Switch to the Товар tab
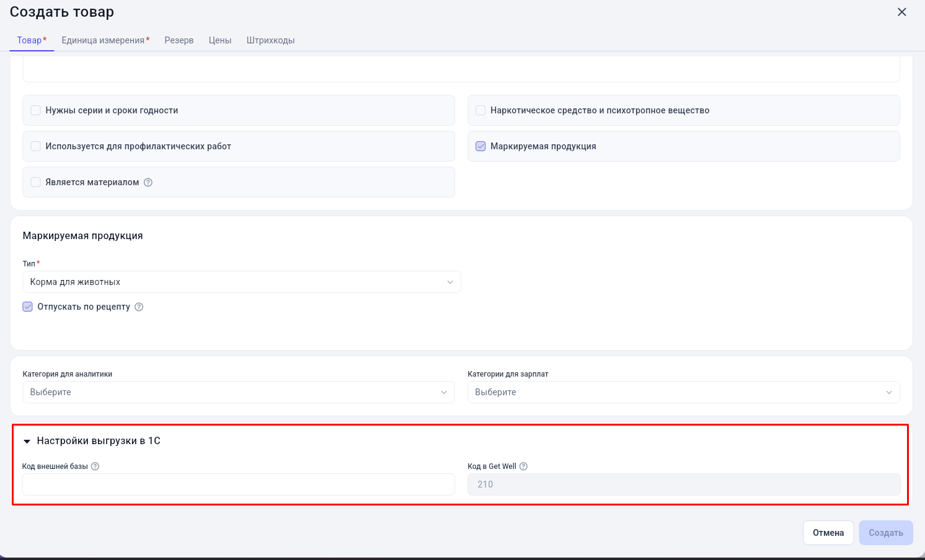Image resolution: width=925 pixels, height=560 pixels. 32,40
